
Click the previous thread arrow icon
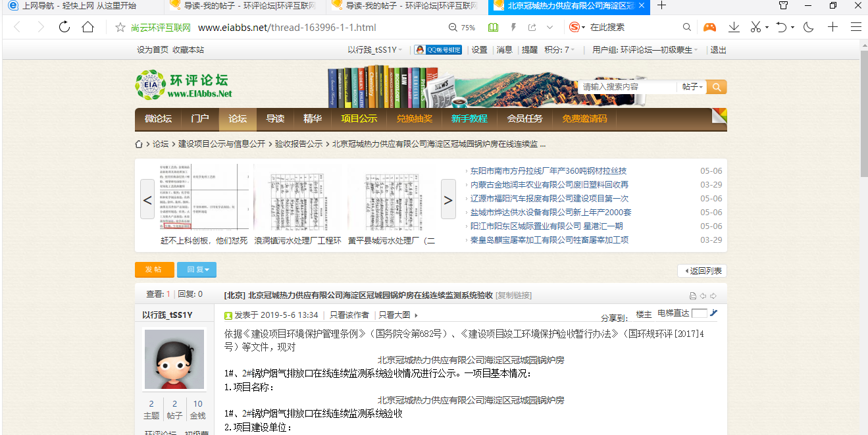click(x=703, y=296)
